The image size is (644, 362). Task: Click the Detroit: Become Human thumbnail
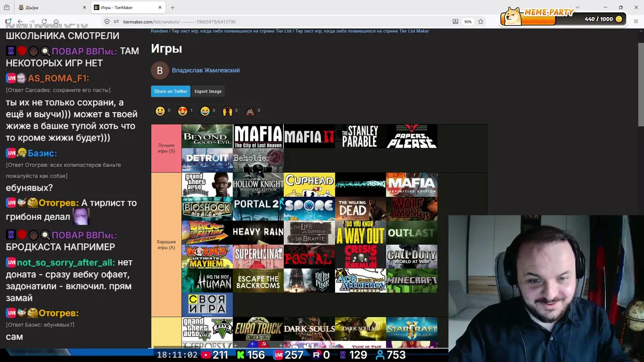click(207, 160)
